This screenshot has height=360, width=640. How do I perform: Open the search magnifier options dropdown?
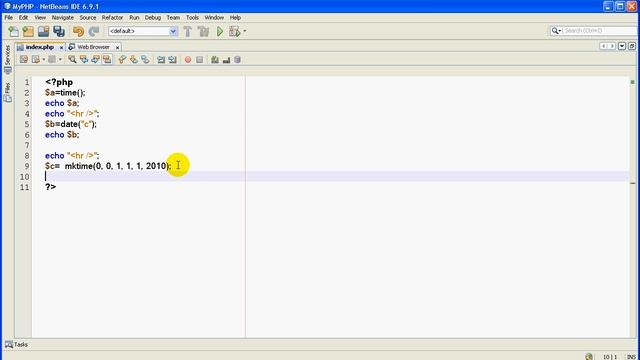(556, 31)
